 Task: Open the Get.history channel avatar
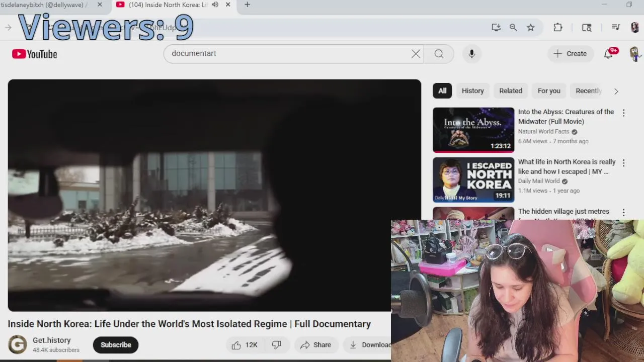pos(18,344)
